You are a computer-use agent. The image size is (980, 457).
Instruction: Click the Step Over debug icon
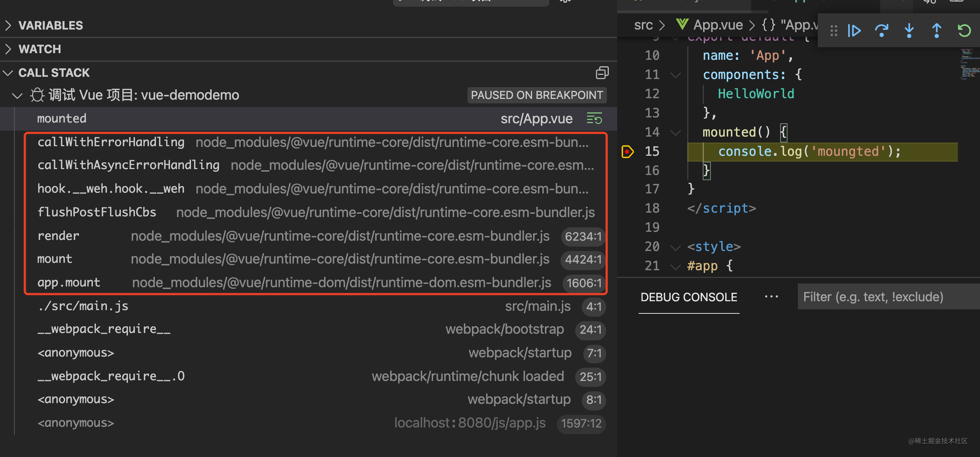pyautogui.click(x=882, y=31)
